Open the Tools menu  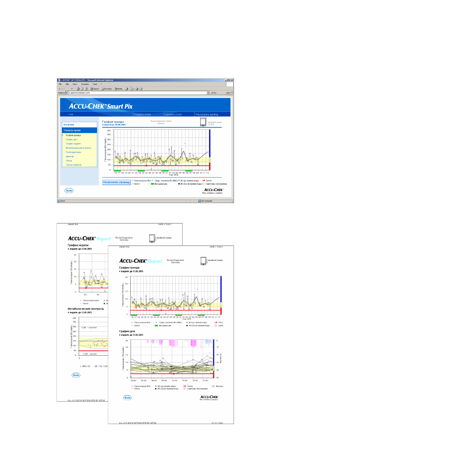[x=95, y=84]
